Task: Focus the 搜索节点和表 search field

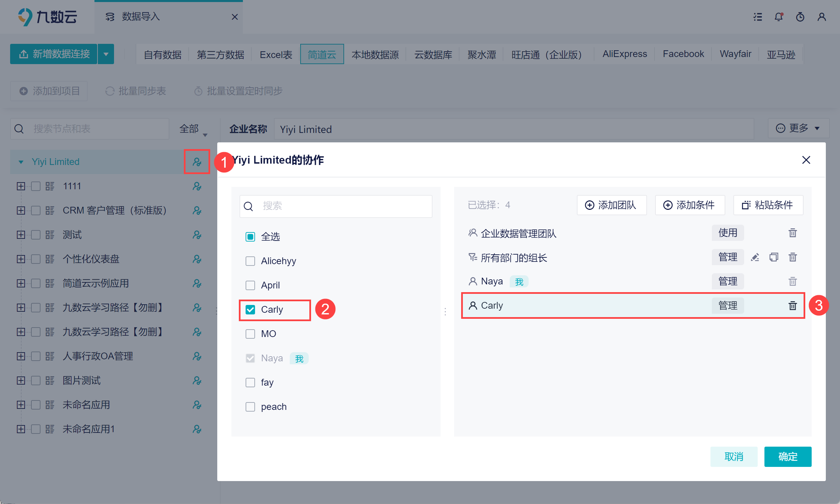Action: (90, 129)
